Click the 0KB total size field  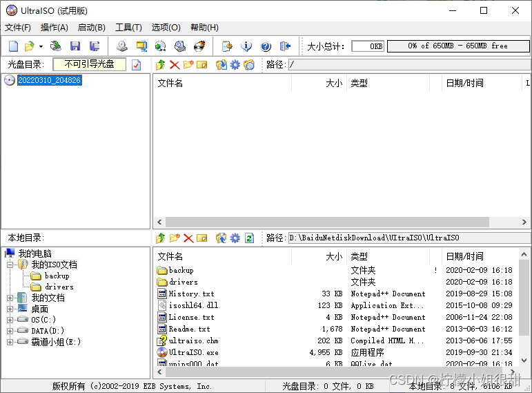pyautogui.click(x=368, y=46)
